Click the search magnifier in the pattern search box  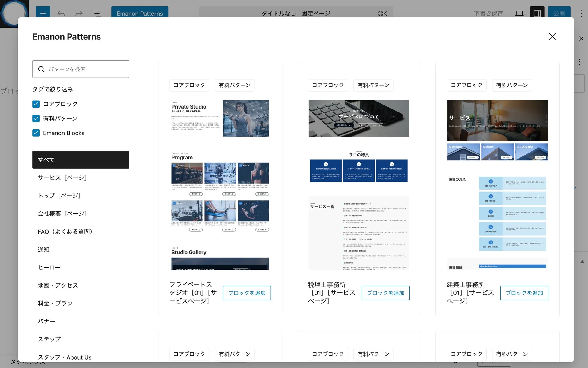click(x=42, y=69)
